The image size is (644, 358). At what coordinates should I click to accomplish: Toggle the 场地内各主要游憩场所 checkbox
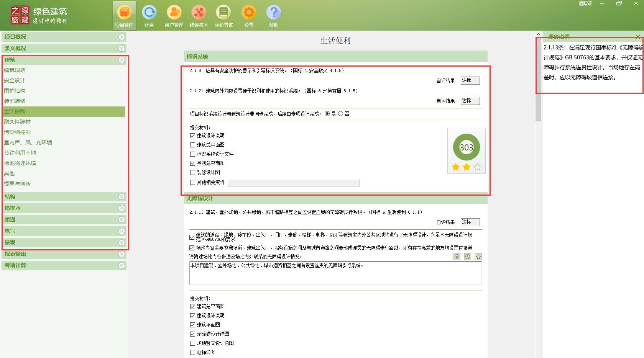point(192,248)
